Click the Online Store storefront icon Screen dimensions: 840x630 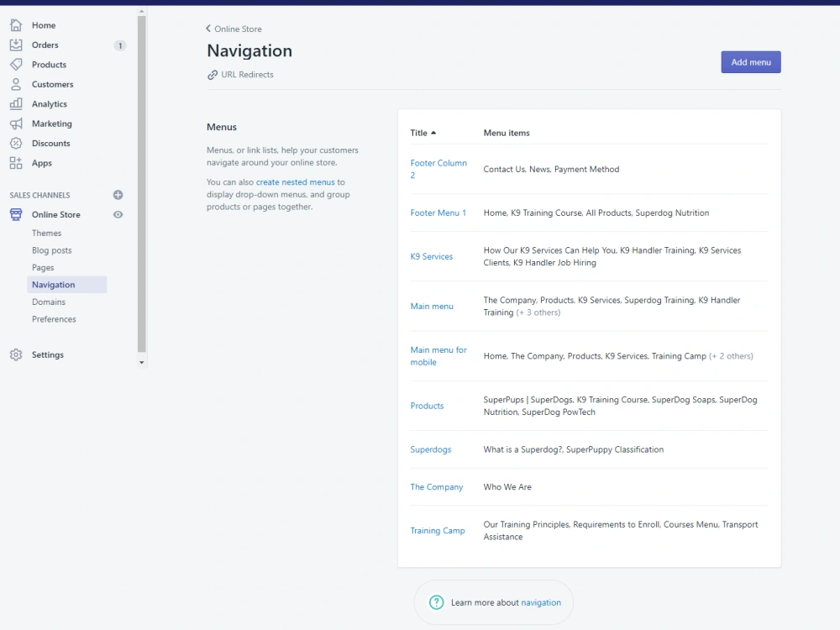pyautogui.click(x=16, y=214)
